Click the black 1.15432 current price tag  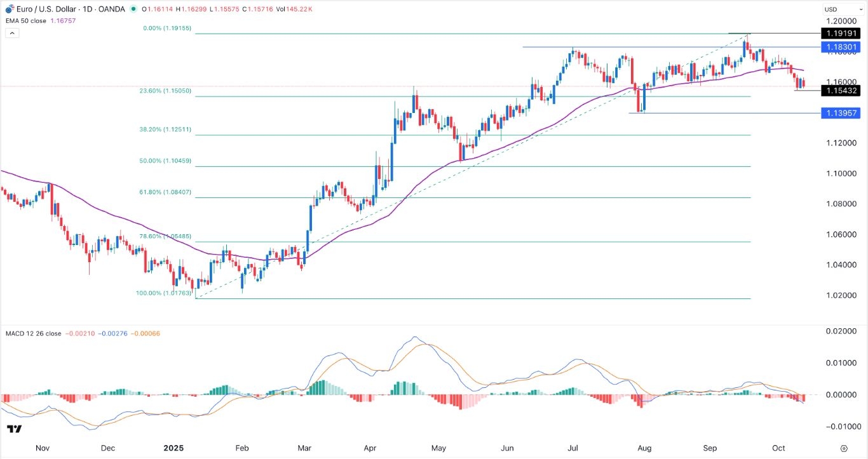[x=841, y=91]
